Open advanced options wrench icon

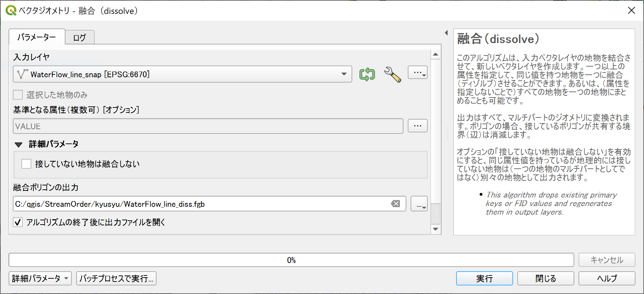pyautogui.click(x=392, y=74)
